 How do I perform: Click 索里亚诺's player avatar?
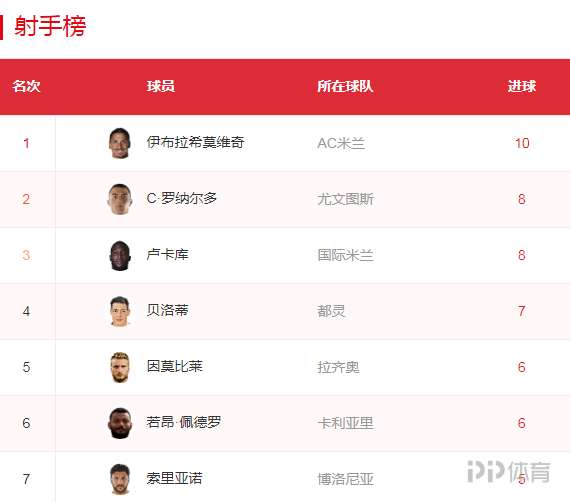pos(120,479)
